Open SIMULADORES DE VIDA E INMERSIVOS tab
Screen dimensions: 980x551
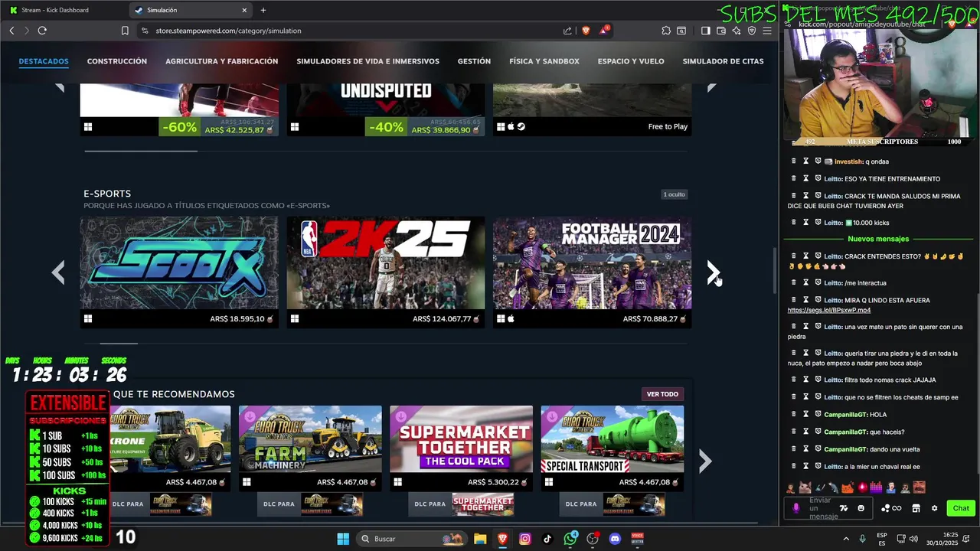coord(368,61)
